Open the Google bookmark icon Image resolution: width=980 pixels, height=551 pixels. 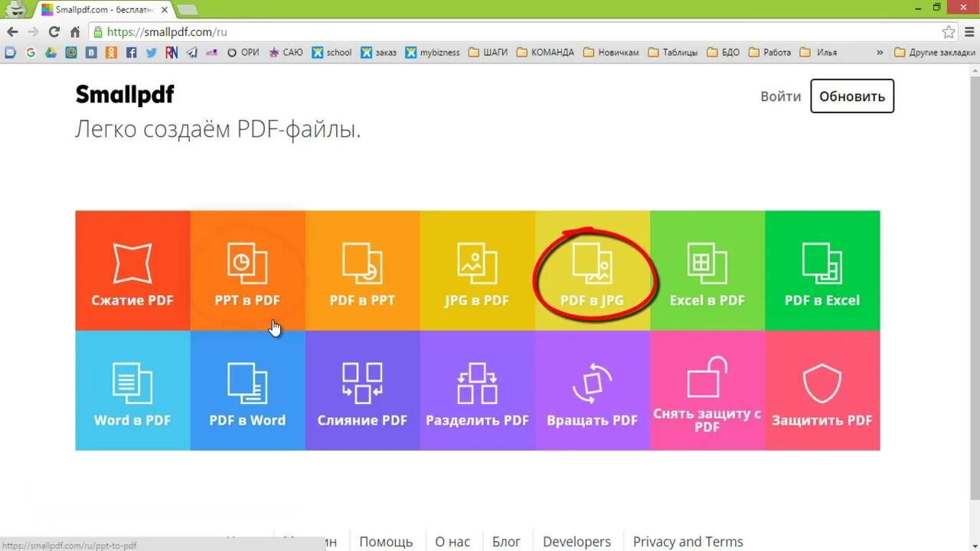(x=31, y=53)
